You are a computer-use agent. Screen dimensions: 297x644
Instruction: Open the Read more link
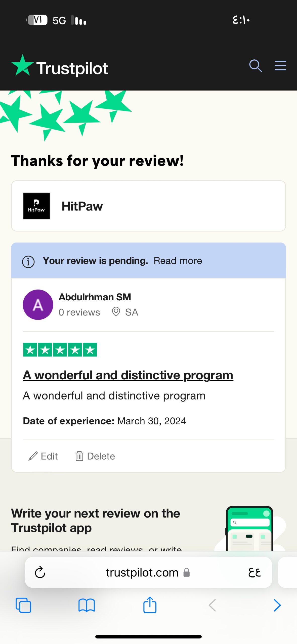coord(178,261)
